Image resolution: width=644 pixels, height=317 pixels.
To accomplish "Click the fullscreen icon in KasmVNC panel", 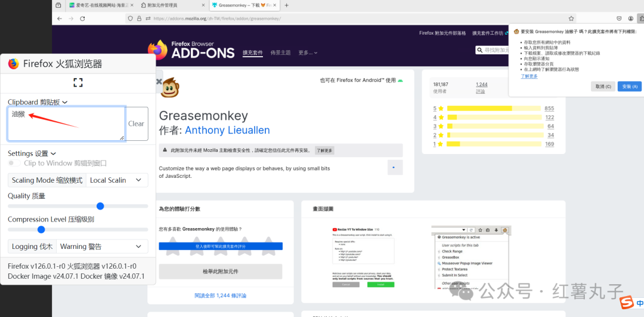I will click(x=78, y=82).
